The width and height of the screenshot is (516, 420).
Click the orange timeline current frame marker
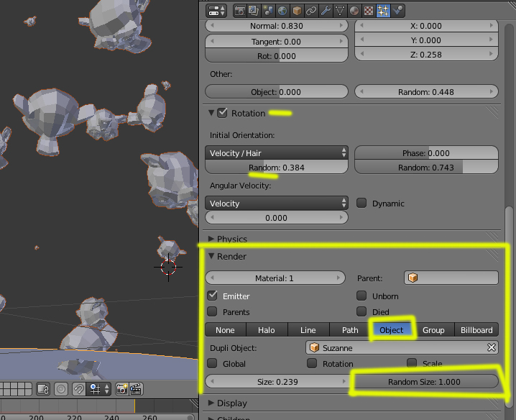tap(134, 406)
